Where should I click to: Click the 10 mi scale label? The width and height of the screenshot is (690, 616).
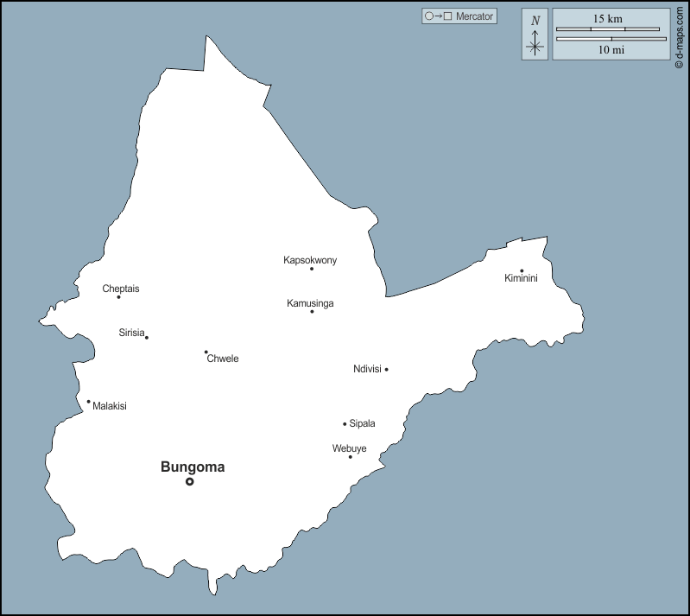[x=611, y=50]
